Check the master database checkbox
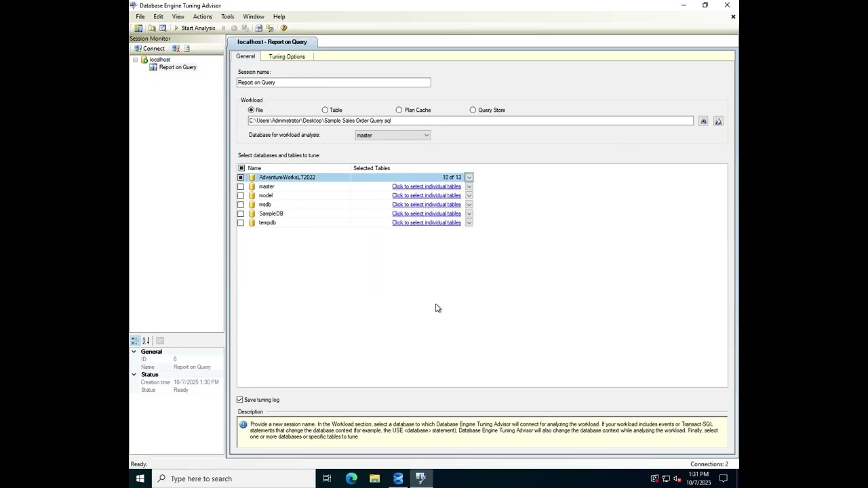The height and width of the screenshot is (488, 868). point(241,186)
